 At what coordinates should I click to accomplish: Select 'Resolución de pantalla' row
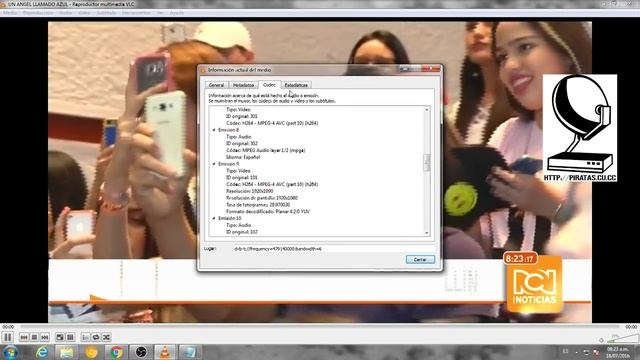[x=262, y=198]
